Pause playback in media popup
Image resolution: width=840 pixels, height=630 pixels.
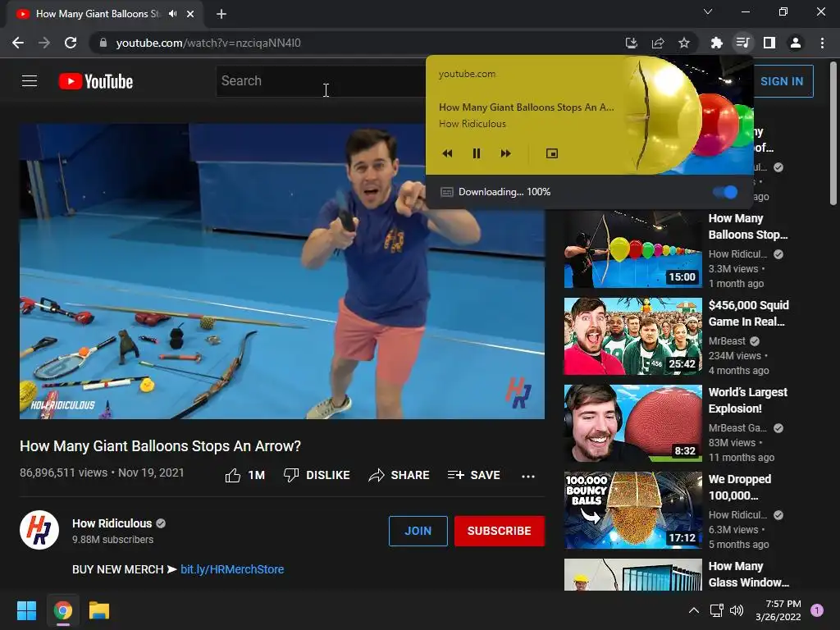(477, 153)
